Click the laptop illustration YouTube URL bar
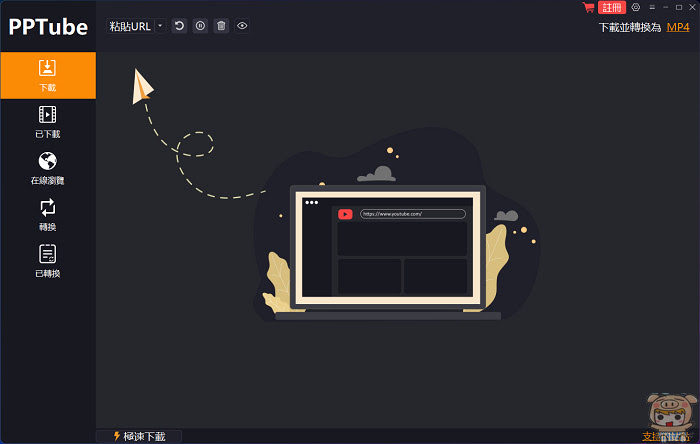This screenshot has width=700, height=444. (413, 214)
